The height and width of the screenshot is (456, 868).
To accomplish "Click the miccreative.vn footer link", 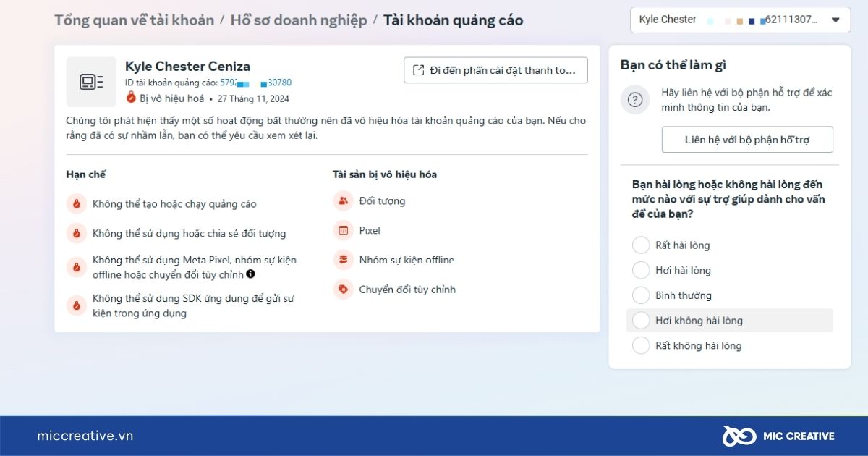I will point(85,436).
